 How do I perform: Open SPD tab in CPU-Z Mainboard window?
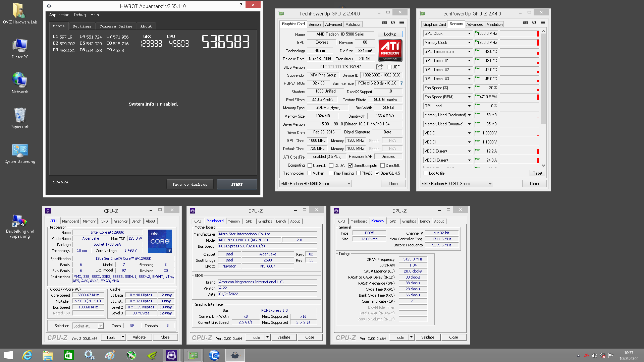(249, 221)
